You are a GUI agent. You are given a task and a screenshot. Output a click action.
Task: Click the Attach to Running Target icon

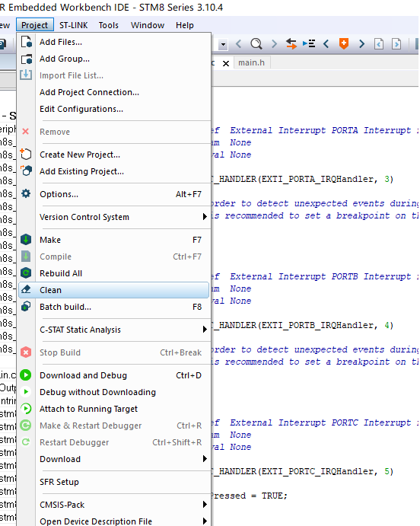[x=26, y=409]
